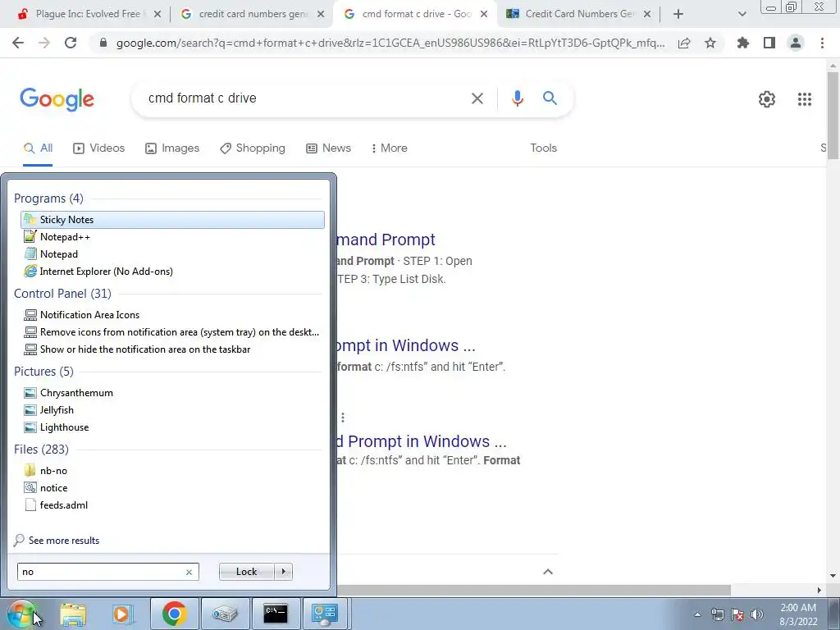This screenshot has height=630, width=840.
Task: Open Sticky Notes from Programs results
Action: 172,220
